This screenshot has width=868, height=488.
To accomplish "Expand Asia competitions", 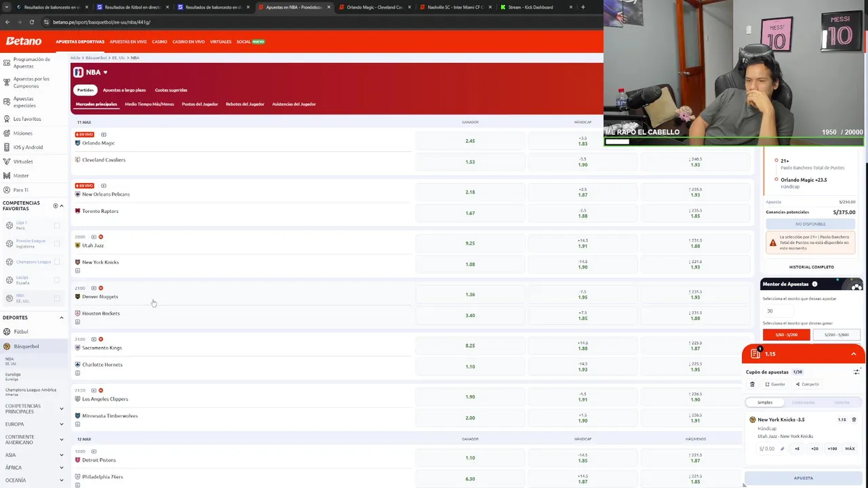I will tap(61, 455).
